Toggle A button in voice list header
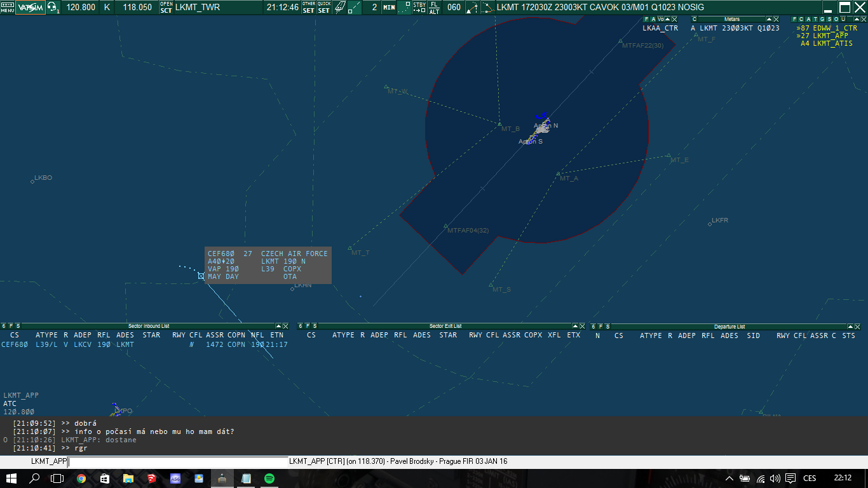 pos(653,19)
